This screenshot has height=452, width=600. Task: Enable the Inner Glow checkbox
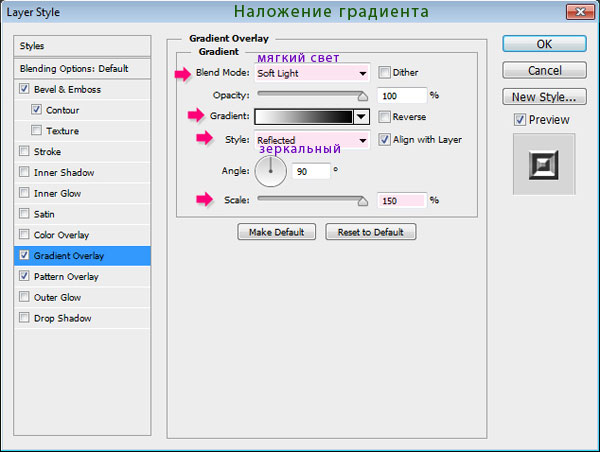[x=24, y=192]
